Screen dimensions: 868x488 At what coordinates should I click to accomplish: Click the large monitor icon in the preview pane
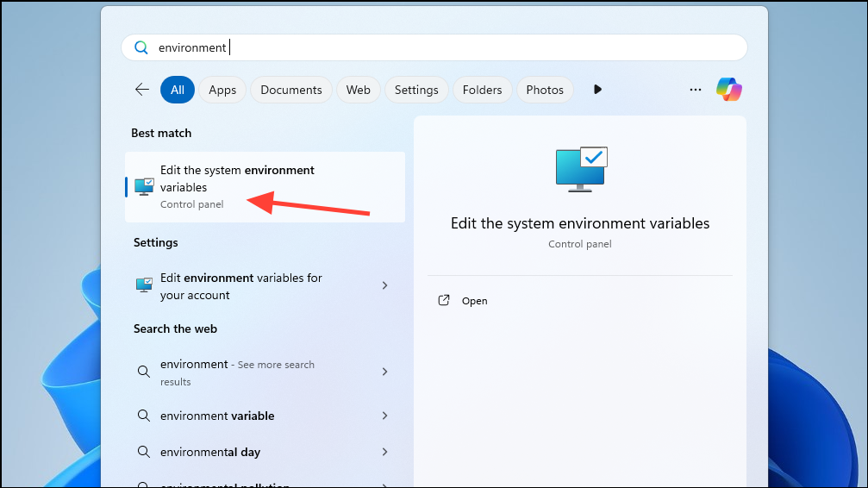581,170
